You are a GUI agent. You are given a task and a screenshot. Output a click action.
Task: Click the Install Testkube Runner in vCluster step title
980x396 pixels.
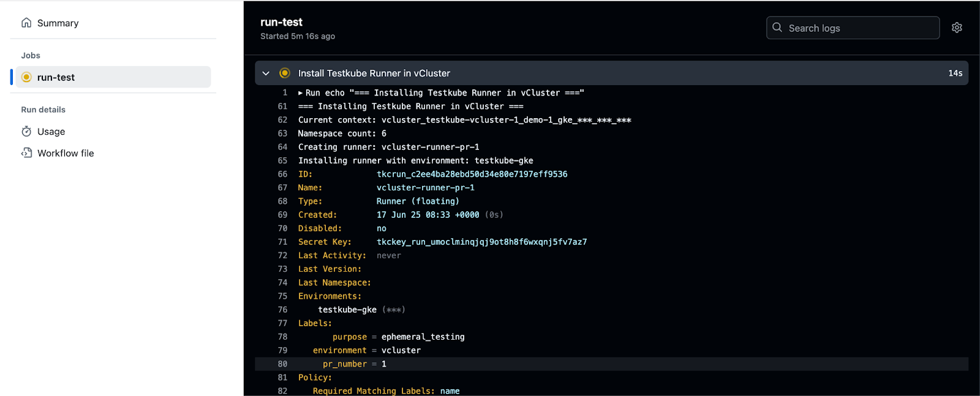374,73
